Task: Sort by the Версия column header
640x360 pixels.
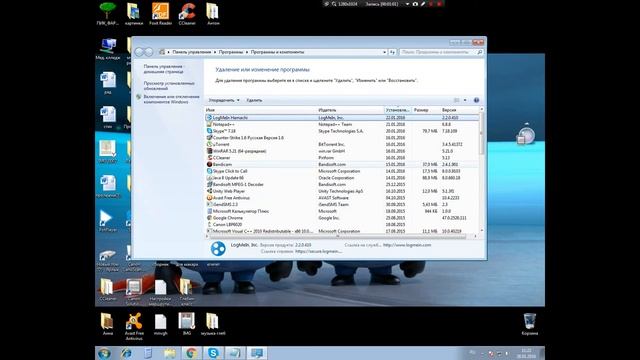Action: (459, 110)
